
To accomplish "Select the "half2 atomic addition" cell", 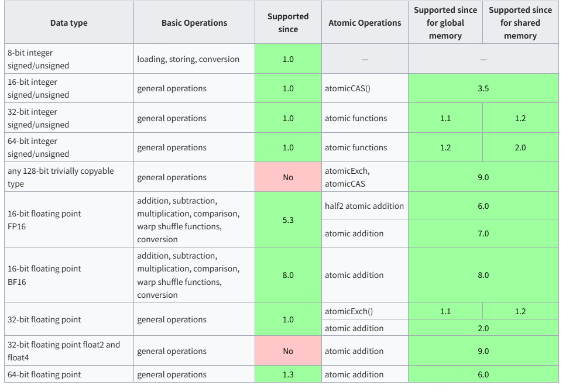I will (365, 206).
